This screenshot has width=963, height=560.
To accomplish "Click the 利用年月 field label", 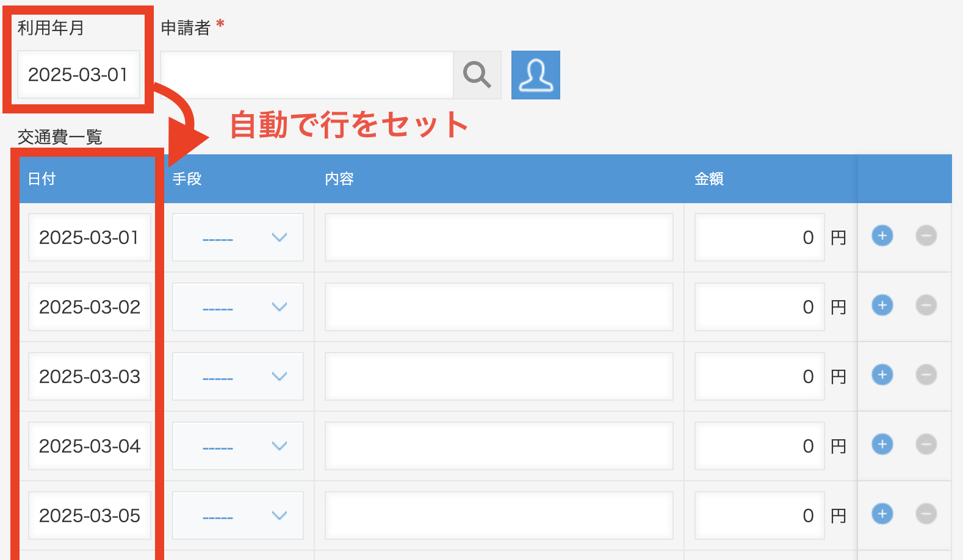I will point(51,27).
